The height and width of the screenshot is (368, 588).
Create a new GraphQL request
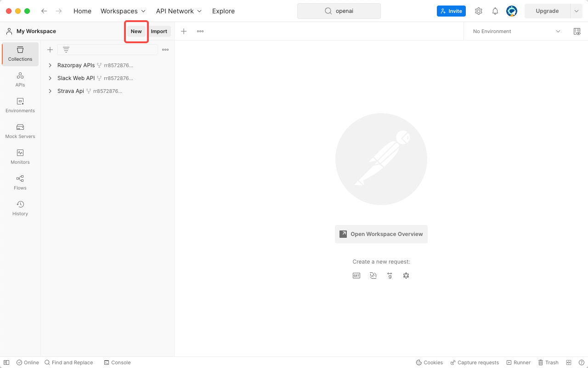(406, 275)
